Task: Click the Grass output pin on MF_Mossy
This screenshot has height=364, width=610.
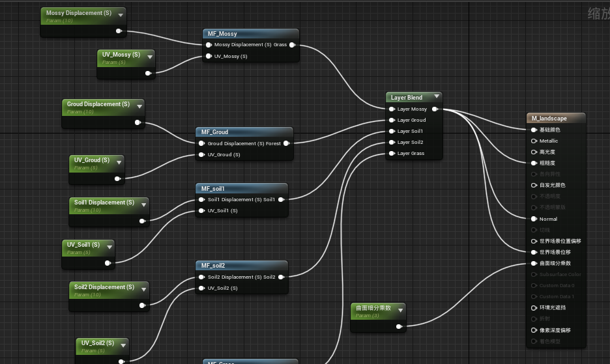Action: [292, 45]
